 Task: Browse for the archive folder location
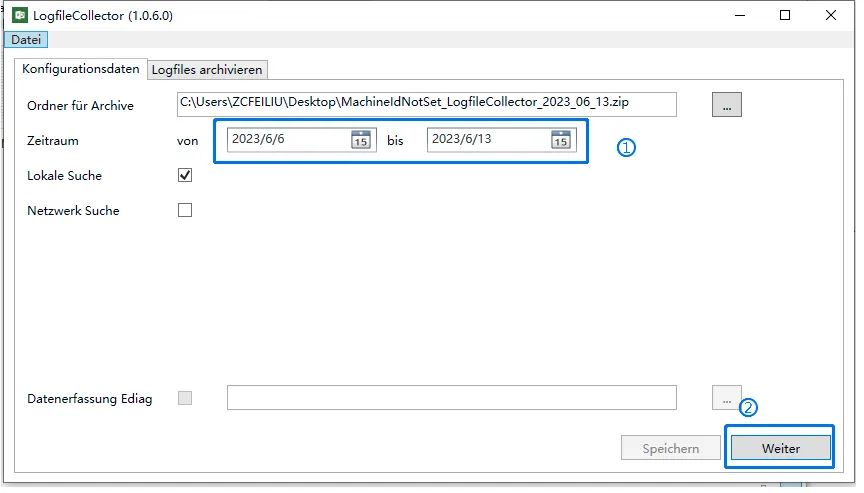pyautogui.click(x=726, y=104)
